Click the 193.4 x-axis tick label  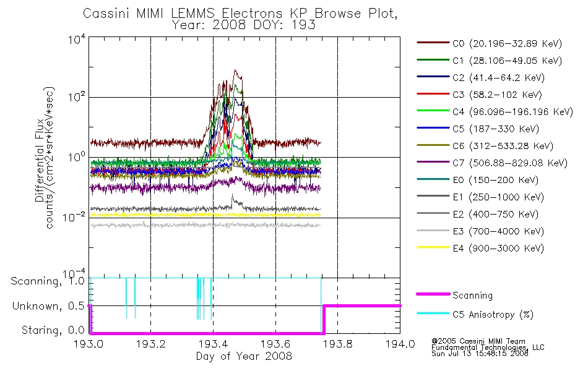click(214, 344)
